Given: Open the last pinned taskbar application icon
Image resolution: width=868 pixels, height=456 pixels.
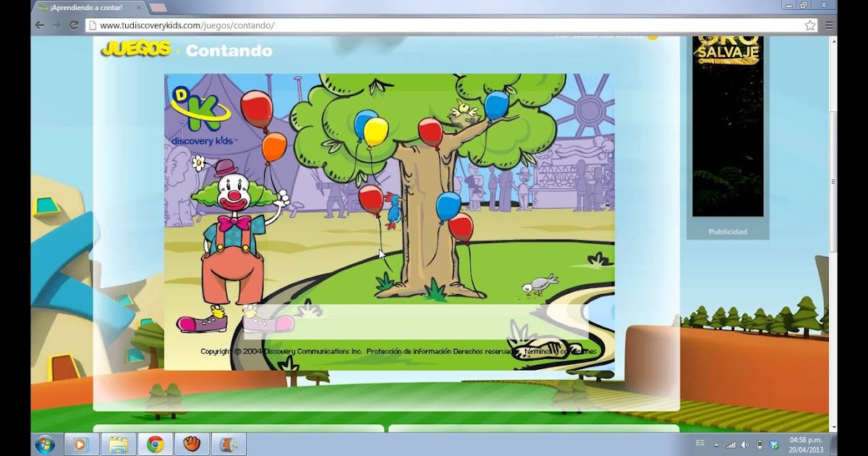Looking at the screenshot, I should tap(229, 444).
